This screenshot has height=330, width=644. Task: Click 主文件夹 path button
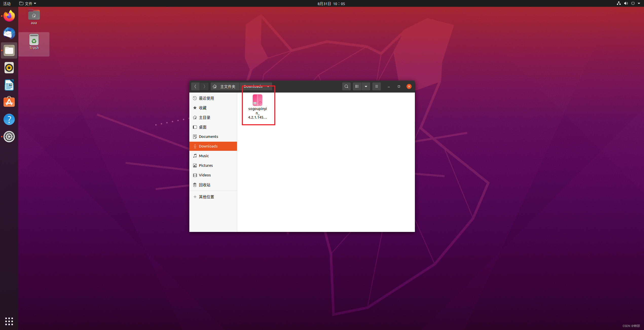[x=225, y=86]
